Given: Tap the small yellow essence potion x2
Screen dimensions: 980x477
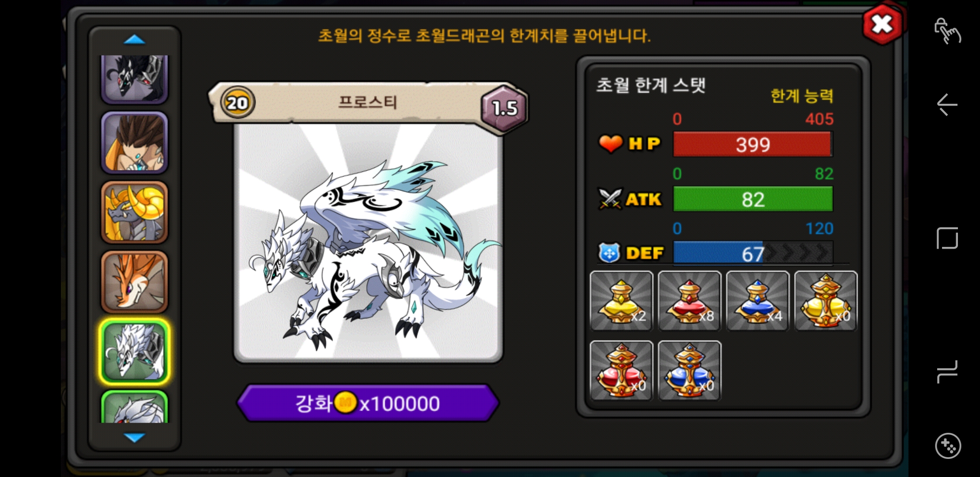Looking at the screenshot, I should [621, 301].
